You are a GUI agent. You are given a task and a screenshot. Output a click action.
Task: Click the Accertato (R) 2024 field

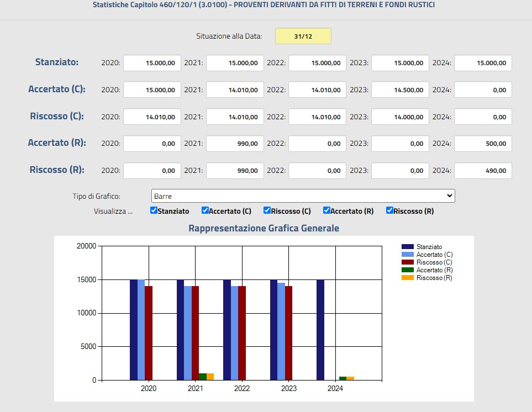tap(483, 144)
